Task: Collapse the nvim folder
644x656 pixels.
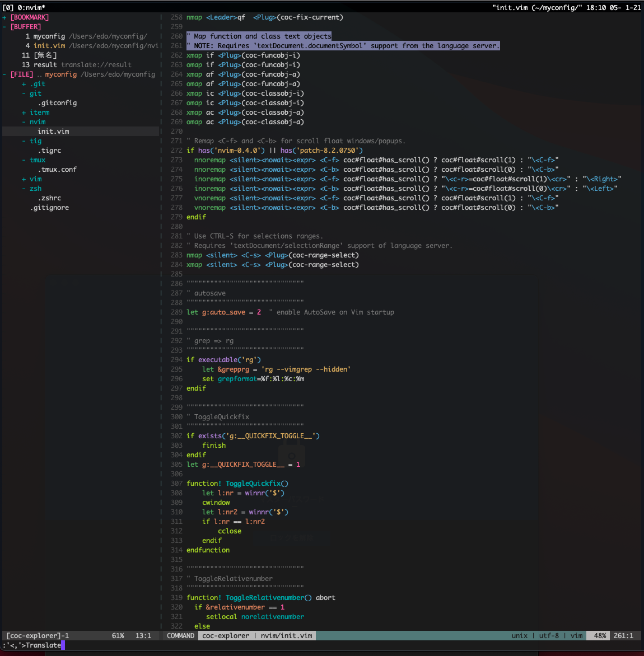Action: [x=24, y=122]
